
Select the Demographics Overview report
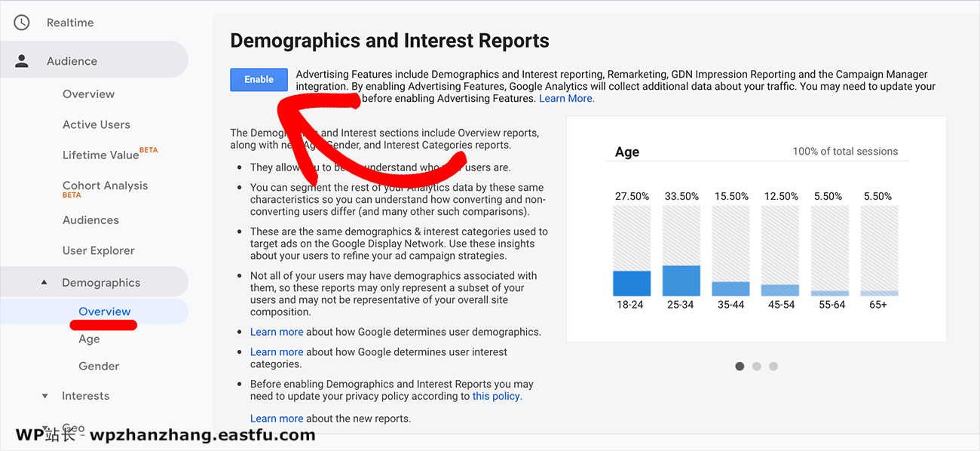104,311
